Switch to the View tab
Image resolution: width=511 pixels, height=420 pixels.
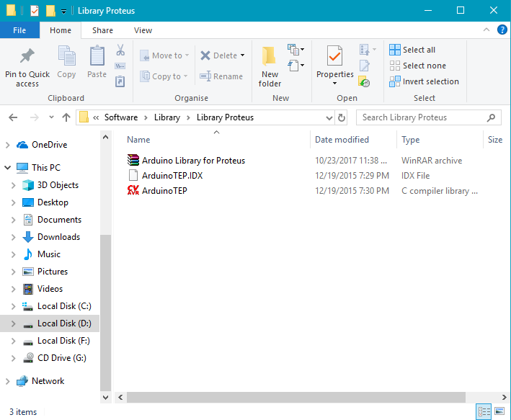pos(143,30)
